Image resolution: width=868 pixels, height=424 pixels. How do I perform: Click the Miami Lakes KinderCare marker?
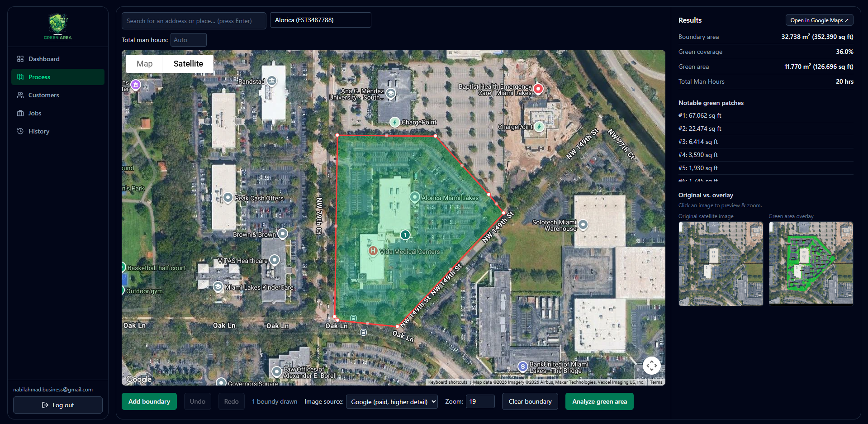tap(218, 287)
